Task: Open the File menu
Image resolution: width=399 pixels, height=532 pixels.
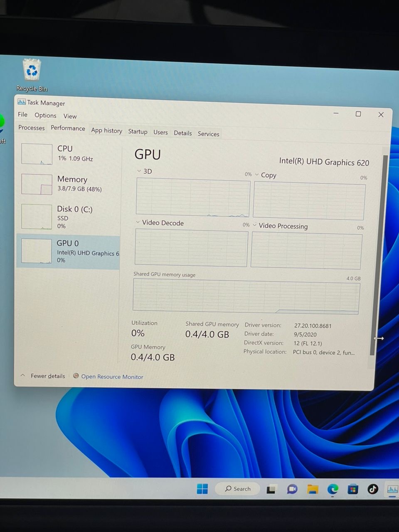Action: pyautogui.click(x=22, y=115)
